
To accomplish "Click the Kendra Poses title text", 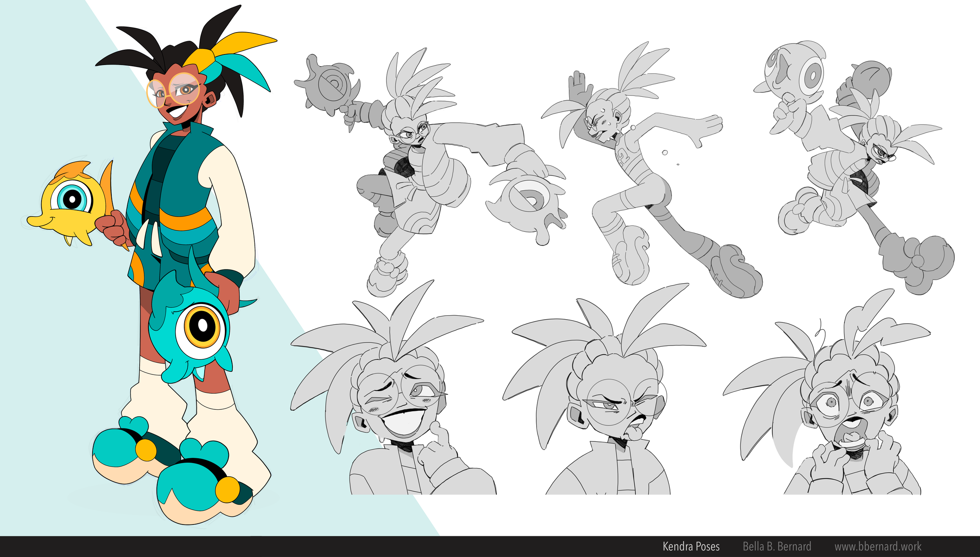I will coord(691,546).
